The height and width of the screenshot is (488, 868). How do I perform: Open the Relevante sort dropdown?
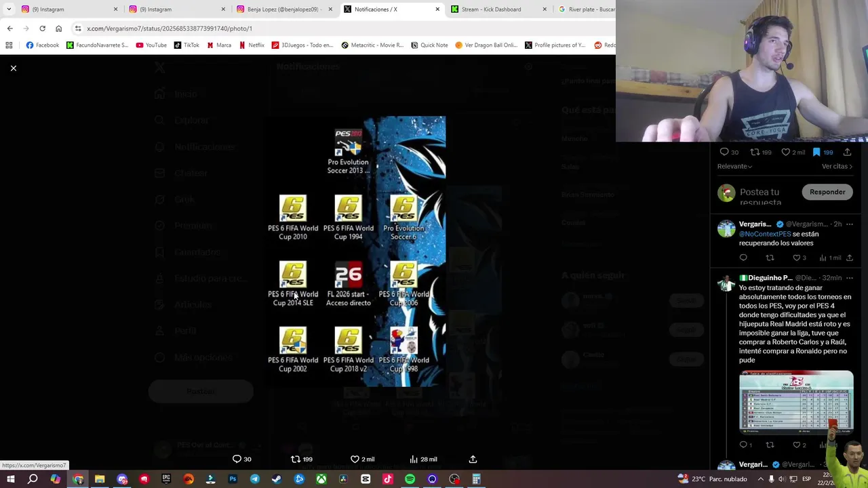pyautogui.click(x=734, y=166)
